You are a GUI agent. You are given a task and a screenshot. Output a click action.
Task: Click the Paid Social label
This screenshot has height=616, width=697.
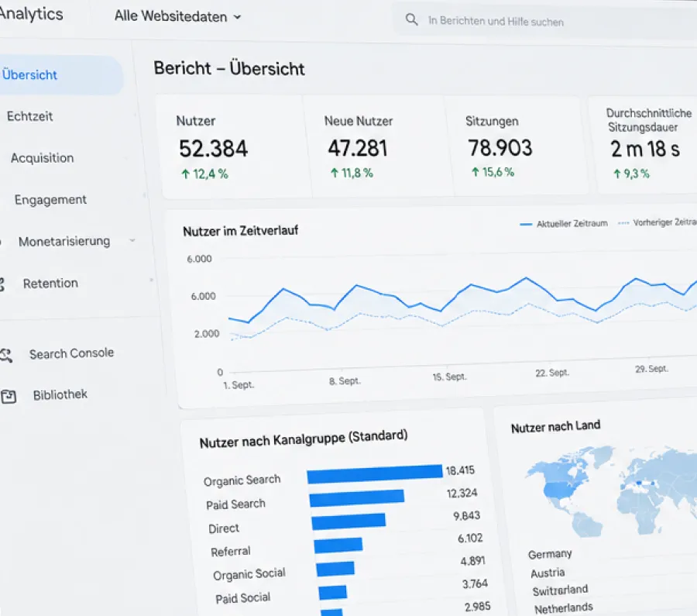(242, 597)
